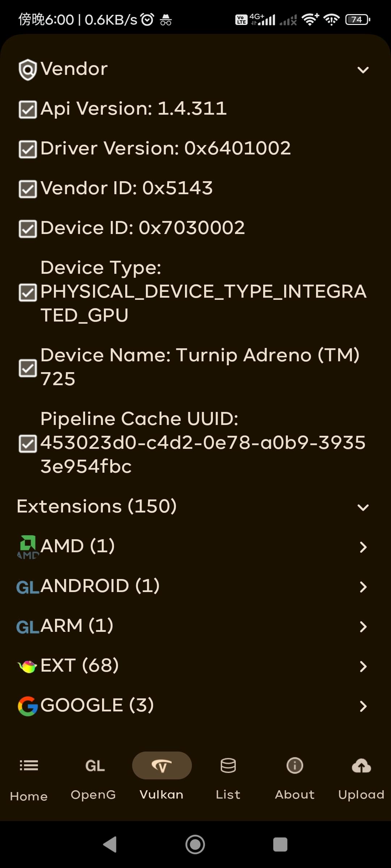Toggle the Vendor ID checkbox
Viewport: 391px width, 868px height.
(x=28, y=189)
